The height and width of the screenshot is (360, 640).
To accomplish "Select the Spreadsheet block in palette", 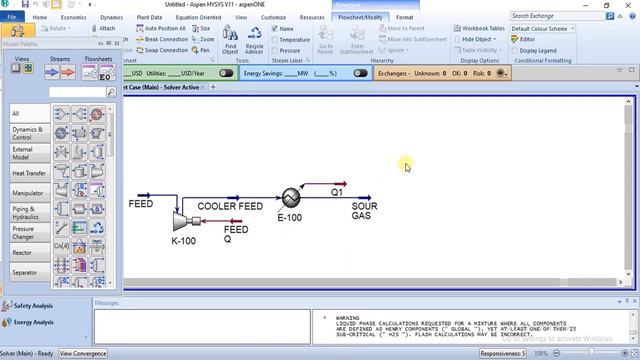I will click(x=79, y=228).
